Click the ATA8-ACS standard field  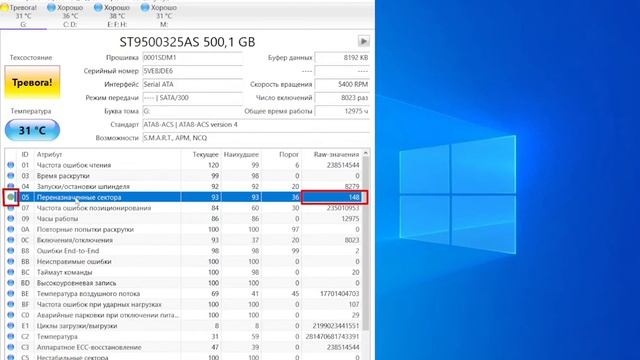pos(256,124)
